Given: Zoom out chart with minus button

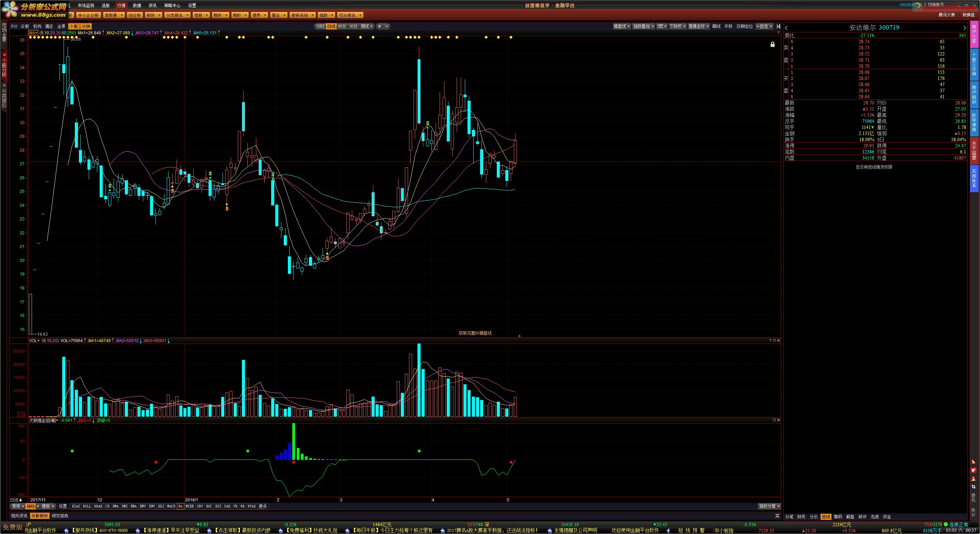Looking at the screenshot, I should 387,26.
